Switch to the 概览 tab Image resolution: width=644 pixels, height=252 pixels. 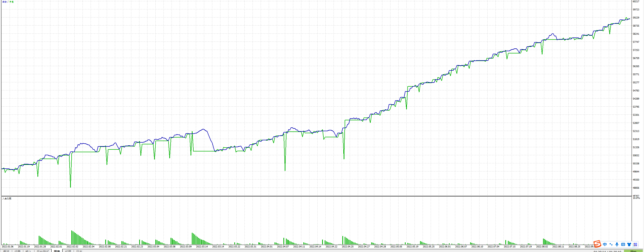coord(6,251)
